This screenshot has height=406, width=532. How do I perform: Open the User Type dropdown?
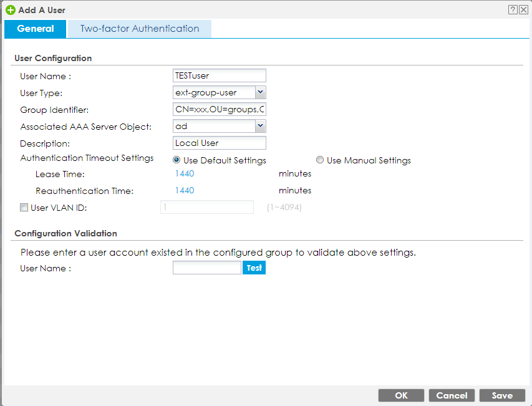point(261,92)
